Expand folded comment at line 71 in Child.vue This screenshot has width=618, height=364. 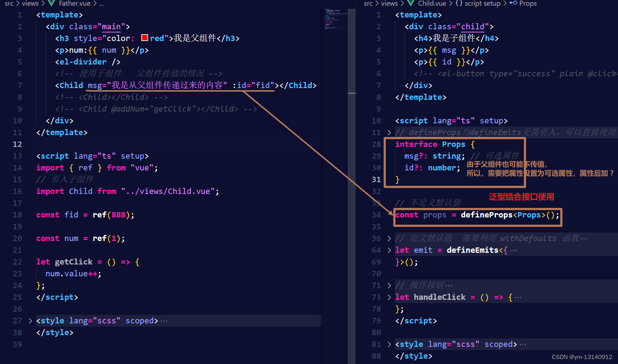389,286
